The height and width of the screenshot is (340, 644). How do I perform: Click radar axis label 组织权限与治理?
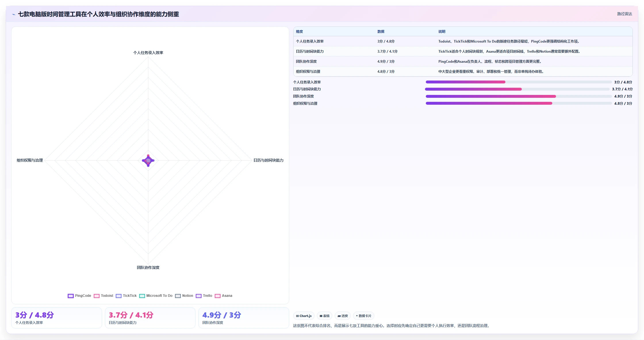click(x=30, y=160)
